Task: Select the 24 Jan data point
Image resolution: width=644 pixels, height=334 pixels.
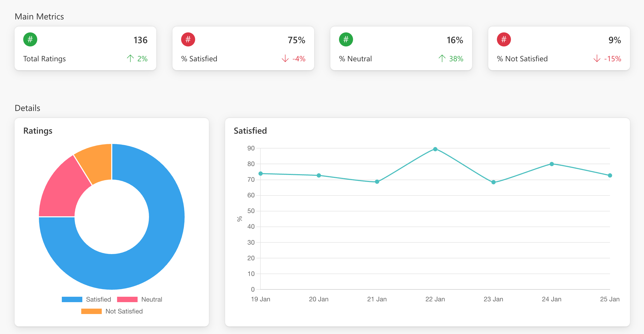Action: 552,164
